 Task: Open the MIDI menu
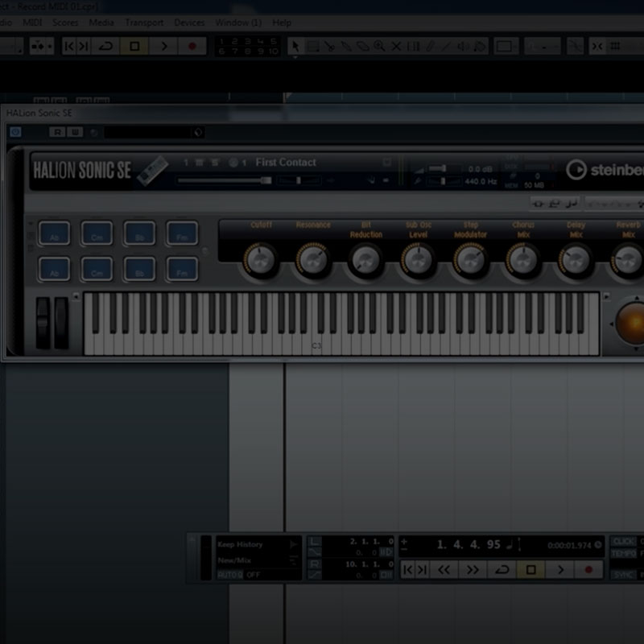[x=32, y=23]
